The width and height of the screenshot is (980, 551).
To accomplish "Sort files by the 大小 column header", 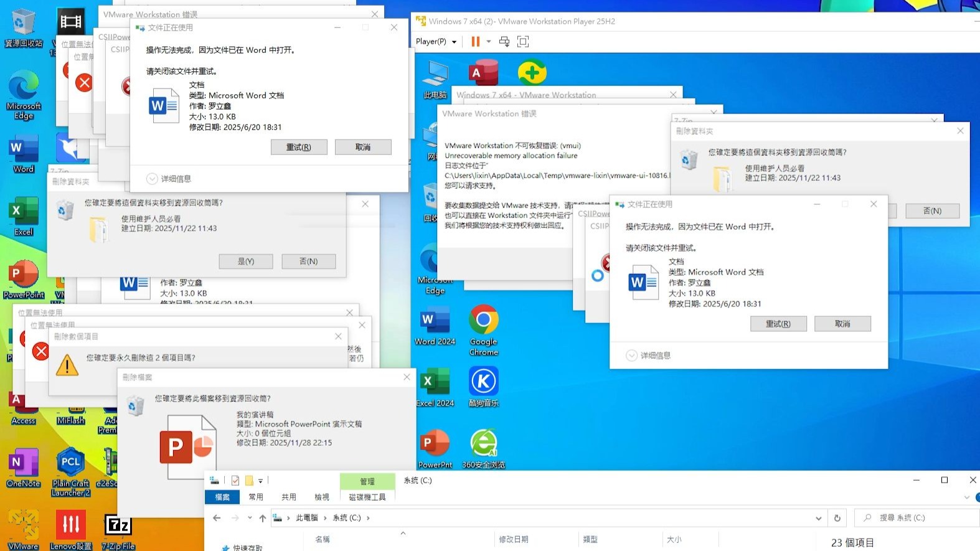I will pyautogui.click(x=674, y=539).
